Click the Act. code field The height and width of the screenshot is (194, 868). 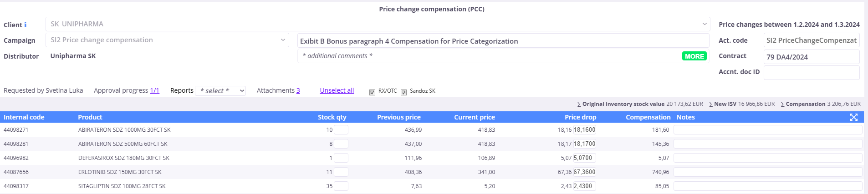(812, 40)
